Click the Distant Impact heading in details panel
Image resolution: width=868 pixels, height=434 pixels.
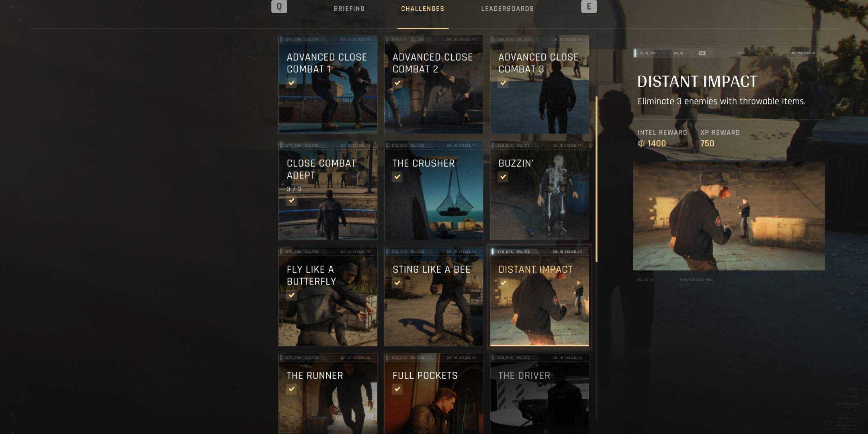(x=697, y=82)
